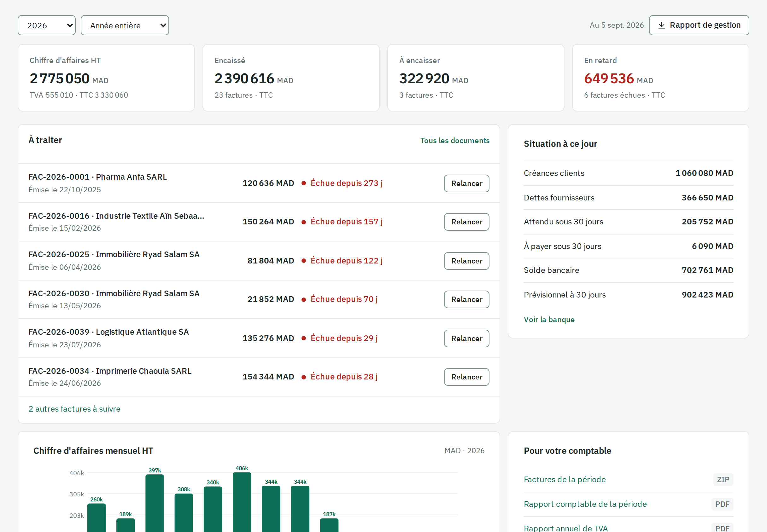The height and width of the screenshot is (532, 767).
Task: Click the 260k bar in monthly chart
Action: pyautogui.click(x=97, y=518)
